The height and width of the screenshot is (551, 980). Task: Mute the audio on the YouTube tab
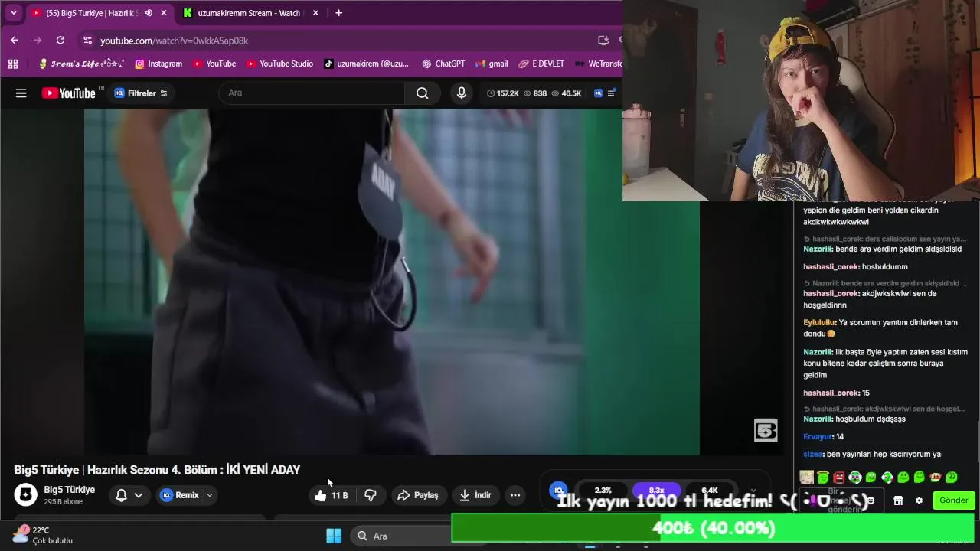[x=148, y=13]
